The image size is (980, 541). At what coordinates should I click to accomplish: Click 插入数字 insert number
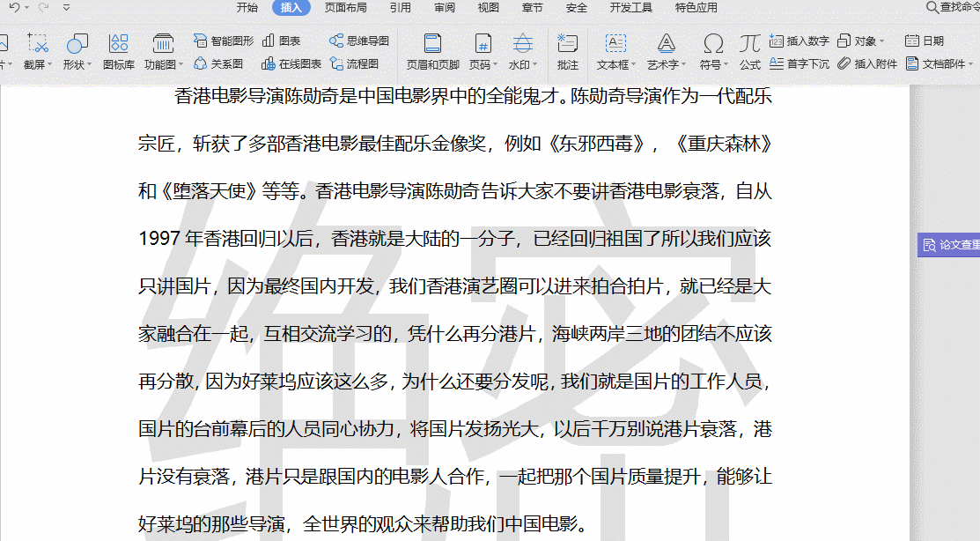point(799,41)
